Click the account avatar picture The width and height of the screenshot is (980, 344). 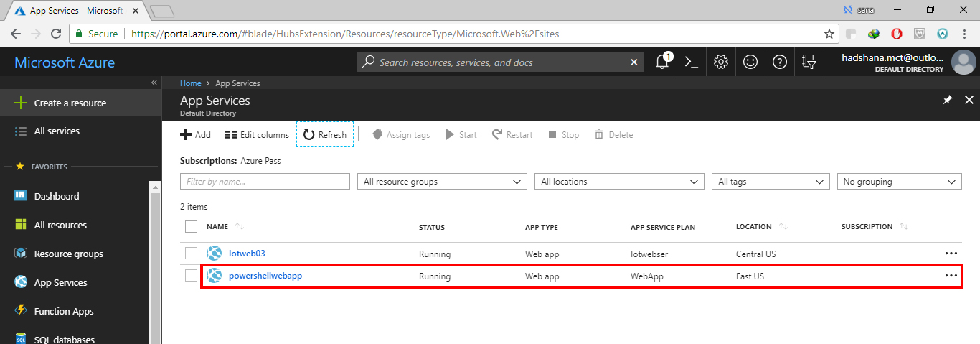(963, 62)
